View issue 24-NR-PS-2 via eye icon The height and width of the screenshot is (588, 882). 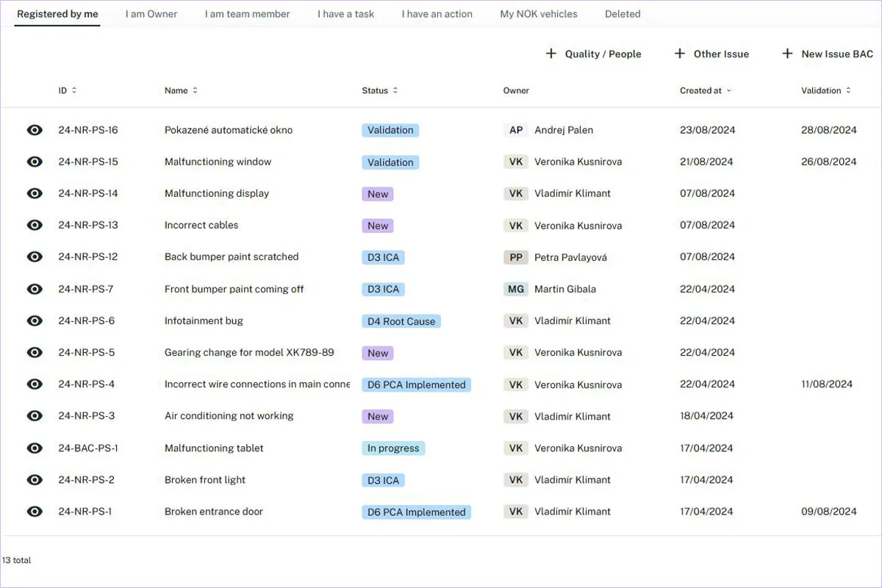[35, 479]
